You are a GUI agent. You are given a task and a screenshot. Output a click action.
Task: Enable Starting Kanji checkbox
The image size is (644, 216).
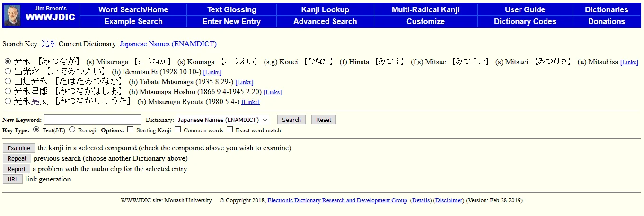[131, 130]
